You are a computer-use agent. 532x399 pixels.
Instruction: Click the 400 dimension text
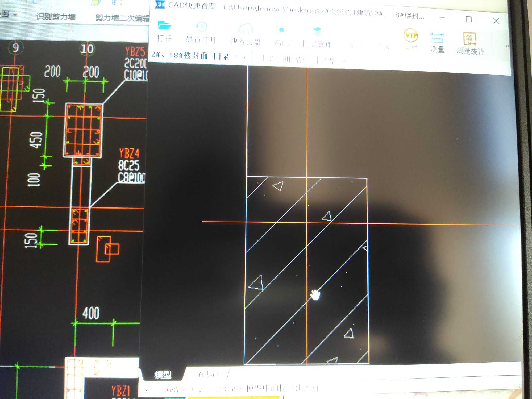[91, 313]
